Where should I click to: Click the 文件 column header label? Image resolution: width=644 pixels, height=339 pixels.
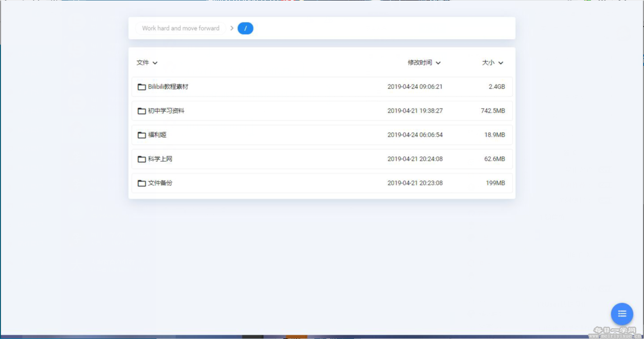(x=143, y=63)
